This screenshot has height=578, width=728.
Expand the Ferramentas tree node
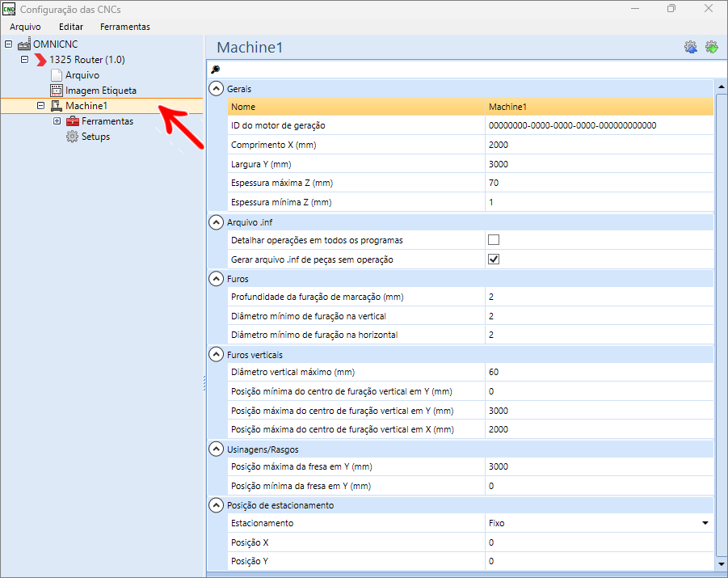pos(57,121)
